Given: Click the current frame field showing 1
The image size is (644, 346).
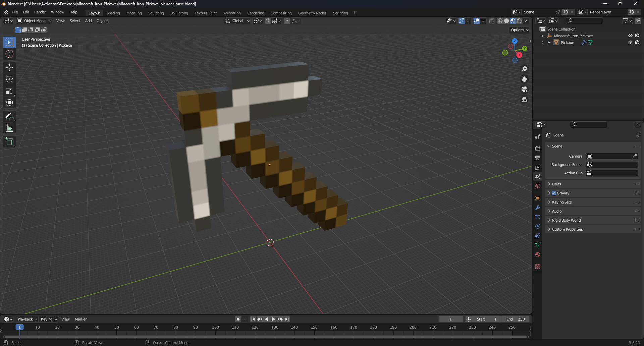Looking at the screenshot, I should pos(450,319).
